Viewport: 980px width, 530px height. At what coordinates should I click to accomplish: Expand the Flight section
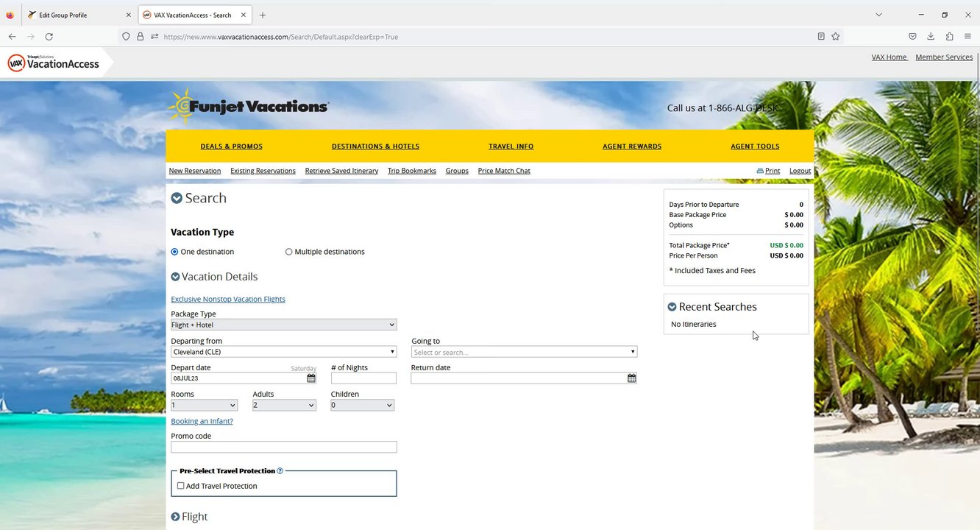point(175,517)
